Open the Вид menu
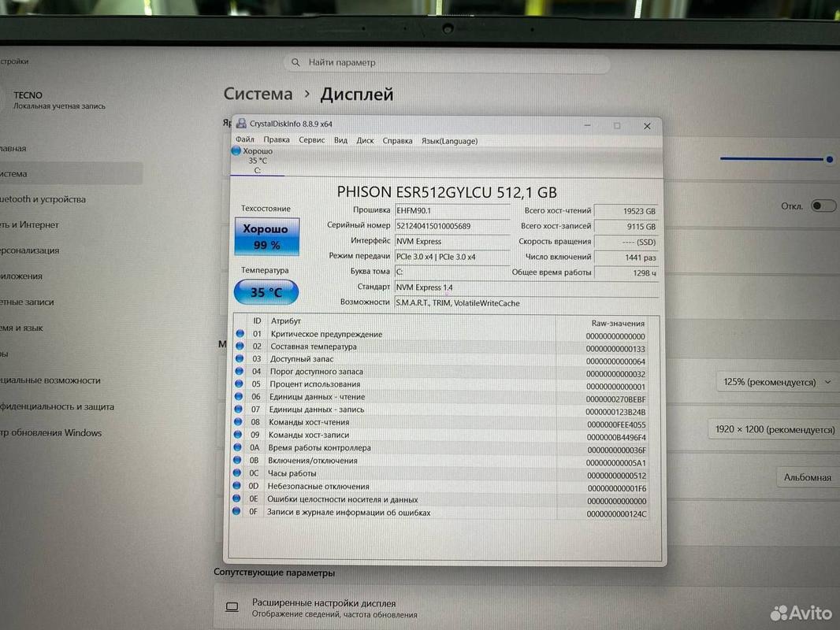The width and height of the screenshot is (840, 630). pyautogui.click(x=340, y=140)
